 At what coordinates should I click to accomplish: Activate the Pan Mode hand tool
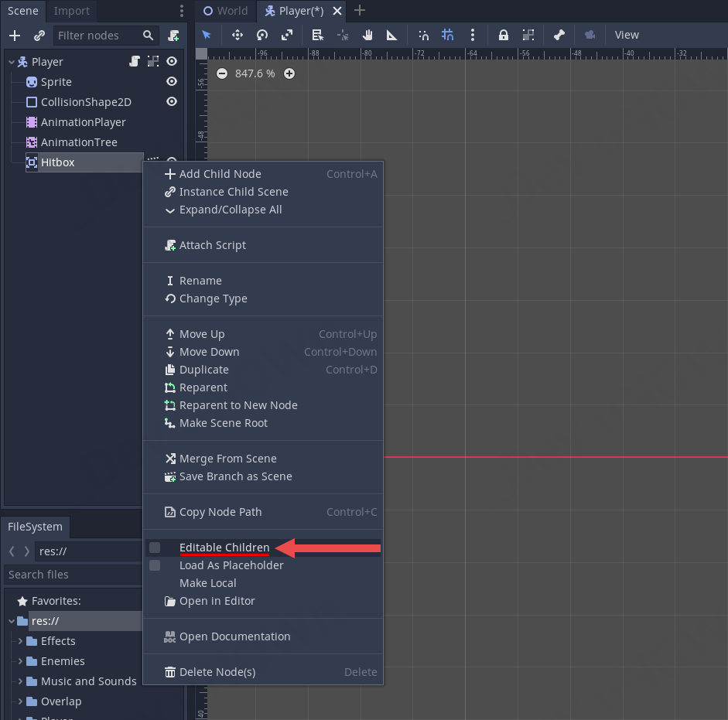click(367, 35)
